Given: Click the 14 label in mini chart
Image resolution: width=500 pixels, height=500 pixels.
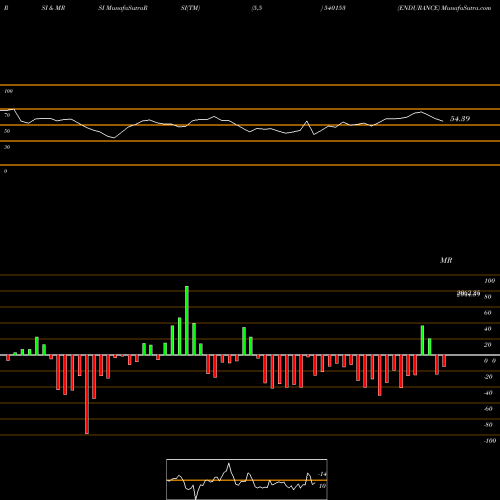Looking at the screenshot, I should 323,474.
